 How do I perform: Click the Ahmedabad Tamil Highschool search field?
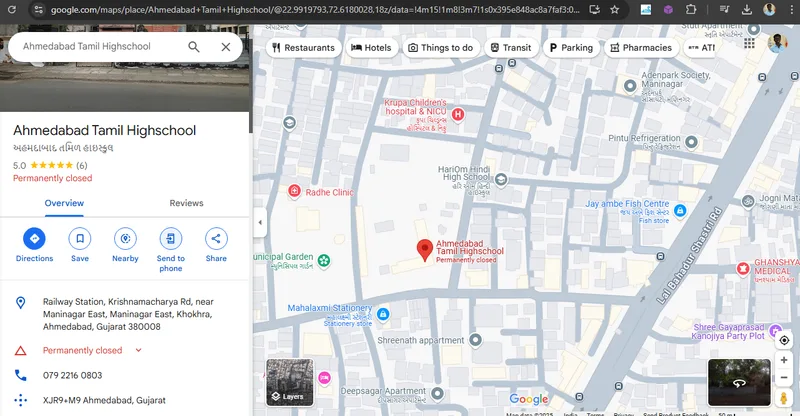pyautogui.click(x=99, y=46)
